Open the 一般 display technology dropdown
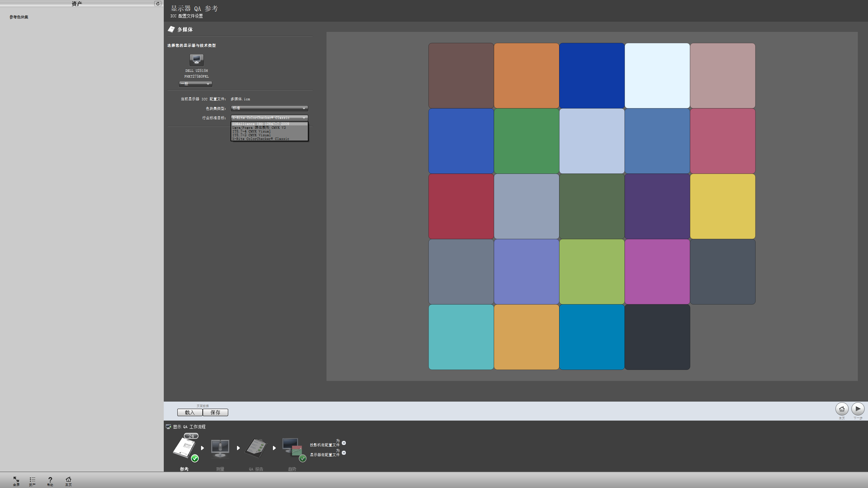 pos(196,84)
